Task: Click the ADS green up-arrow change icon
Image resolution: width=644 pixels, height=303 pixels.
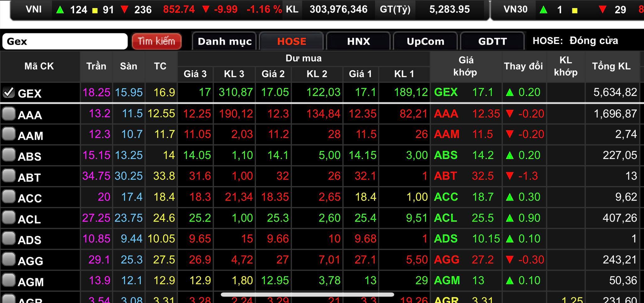Action: [x=510, y=239]
